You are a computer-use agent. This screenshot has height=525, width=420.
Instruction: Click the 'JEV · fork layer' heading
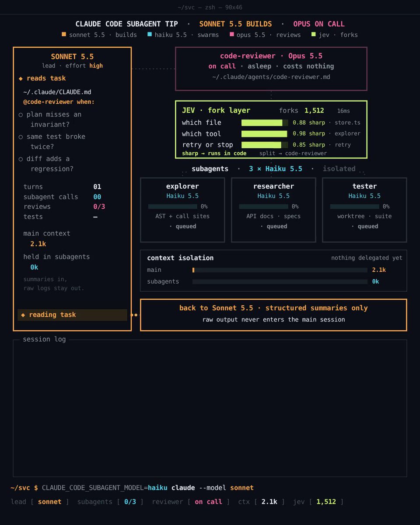[216, 110]
